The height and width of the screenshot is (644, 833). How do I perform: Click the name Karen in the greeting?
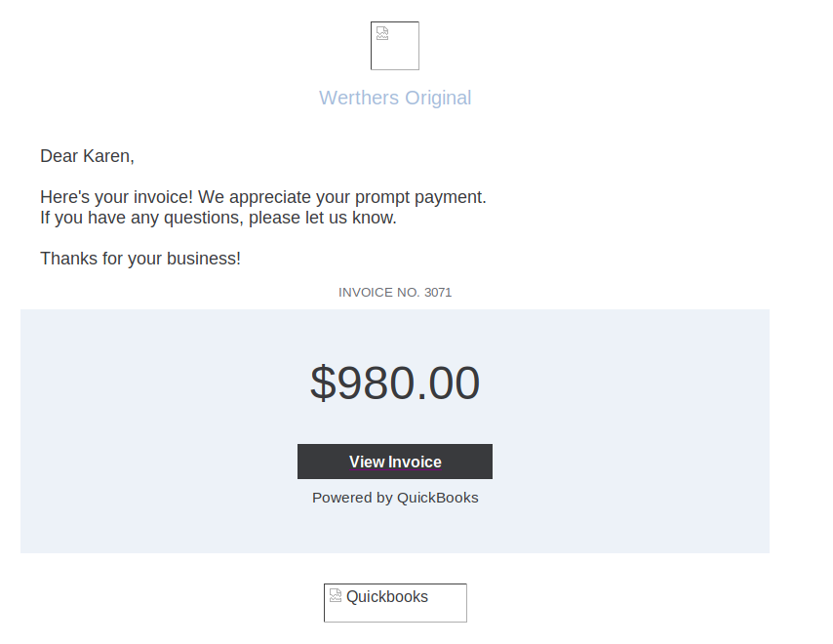point(107,156)
